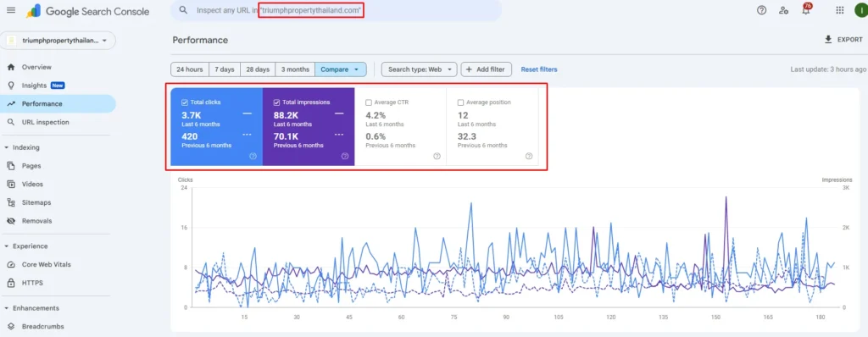The image size is (868, 337).
Task: Click the 32.3 previous position value
Action: pyautogui.click(x=467, y=136)
